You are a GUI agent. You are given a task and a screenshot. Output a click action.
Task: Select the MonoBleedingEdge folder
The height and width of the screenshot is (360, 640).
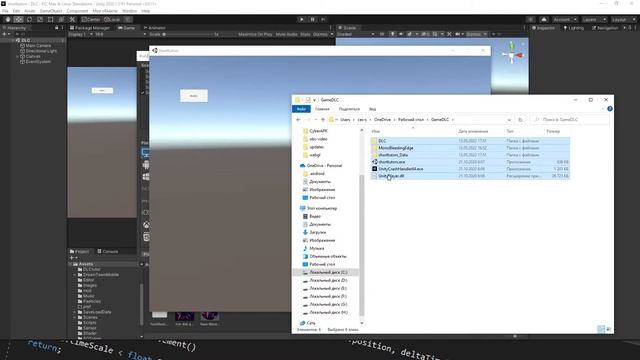(x=470, y=148)
